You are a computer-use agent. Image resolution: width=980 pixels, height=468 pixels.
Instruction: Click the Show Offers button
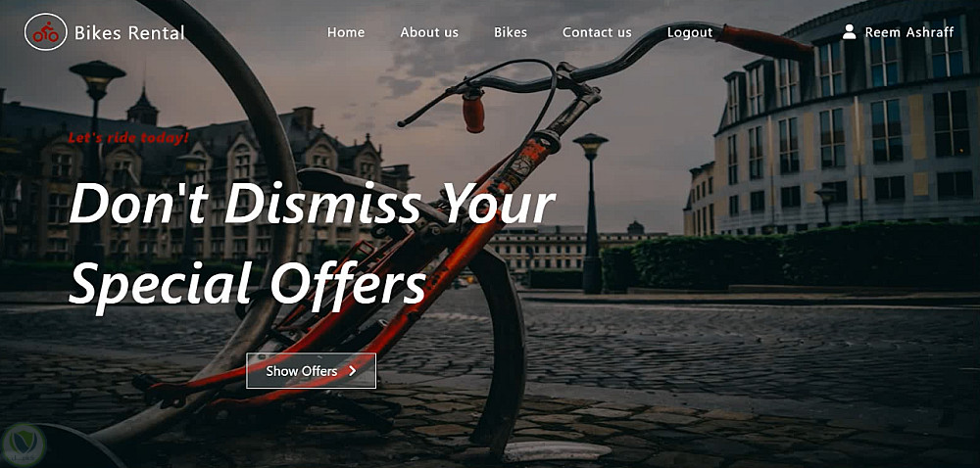312,371
